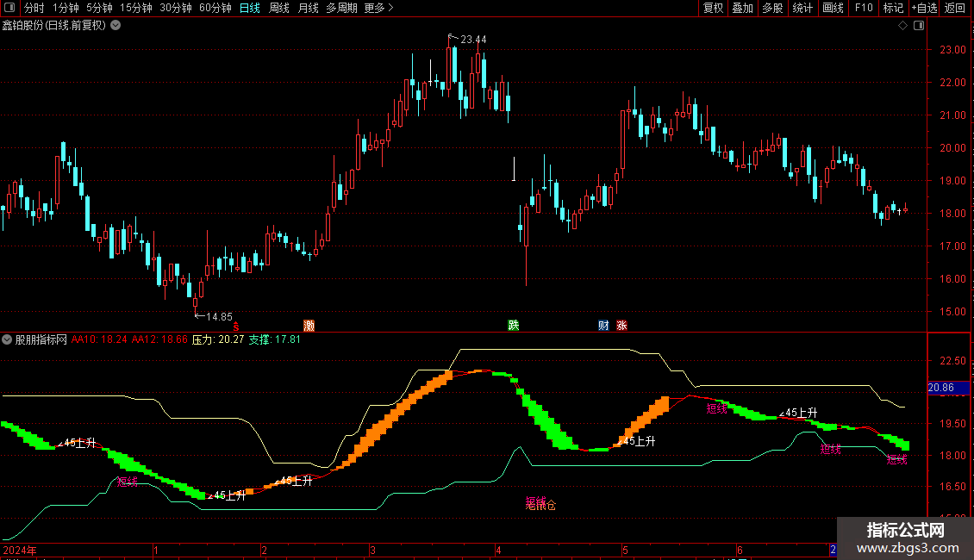Click the 短线仓 signal label
The height and width of the screenshot is (560, 974).
(x=540, y=503)
